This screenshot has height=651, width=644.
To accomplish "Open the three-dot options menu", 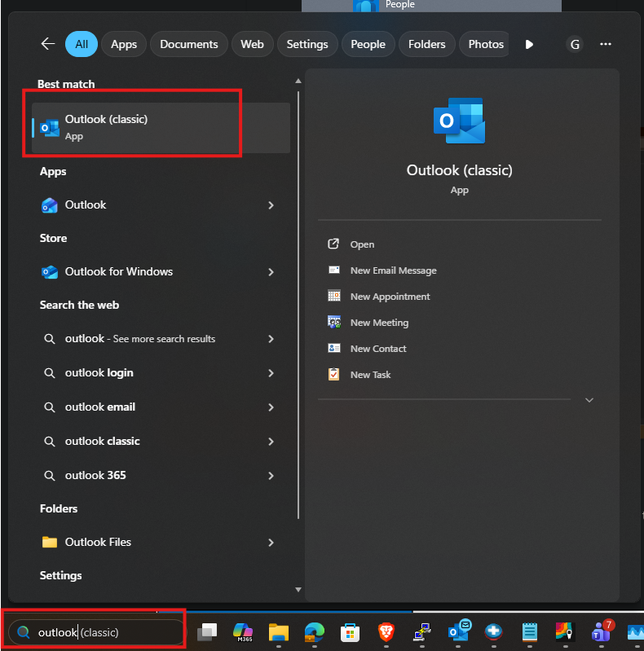I will tap(606, 44).
